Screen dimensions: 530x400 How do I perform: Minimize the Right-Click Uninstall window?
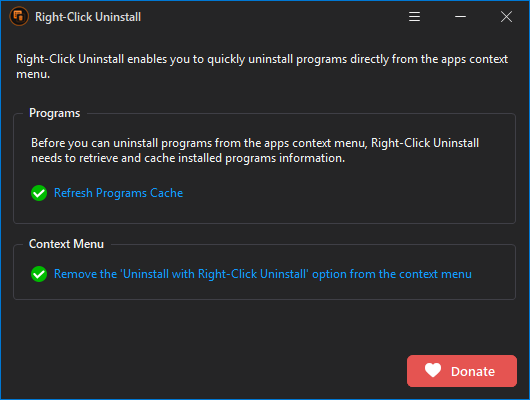click(x=460, y=17)
